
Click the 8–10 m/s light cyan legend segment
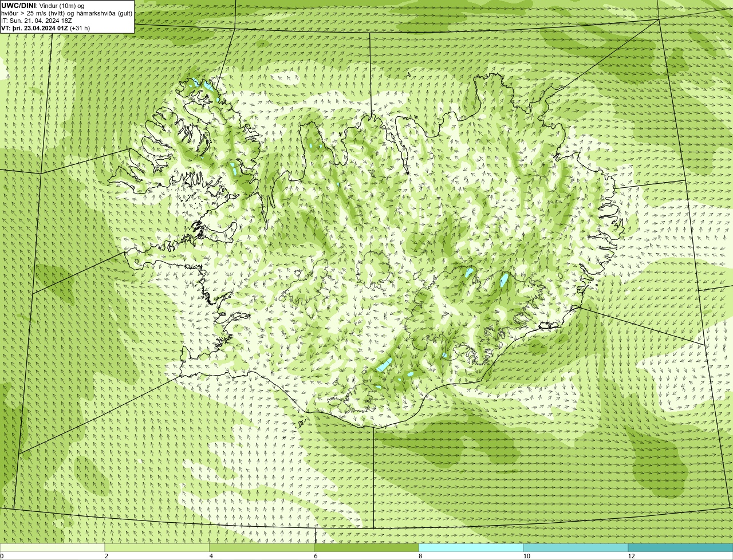[x=471, y=548]
